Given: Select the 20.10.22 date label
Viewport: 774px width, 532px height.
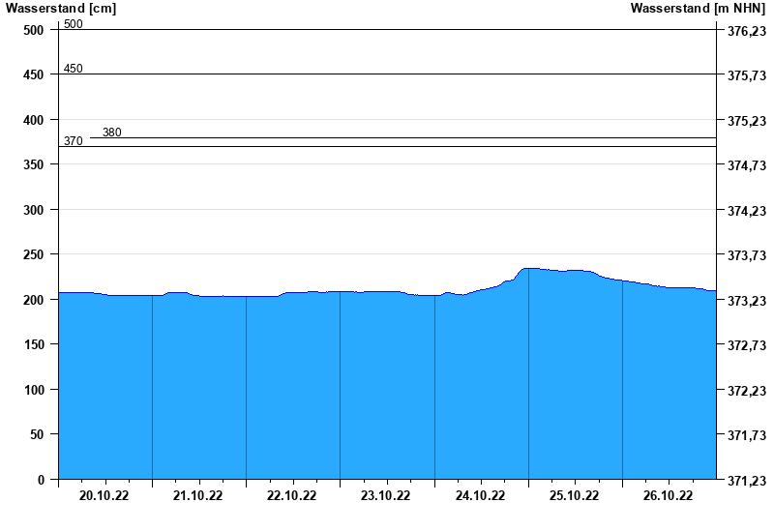Looking at the screenshot, I should point(104,496).
